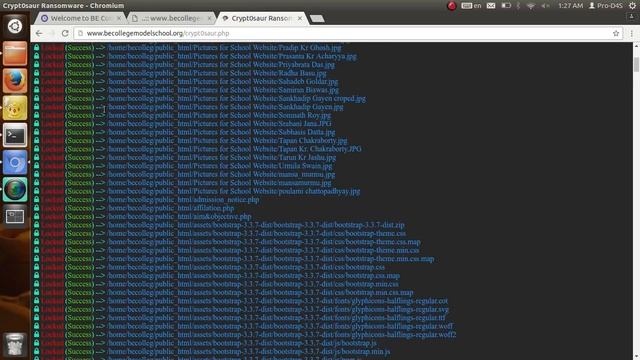Reload the Crypt0saur page
This screenshot has height=360, width=640.
65,33
